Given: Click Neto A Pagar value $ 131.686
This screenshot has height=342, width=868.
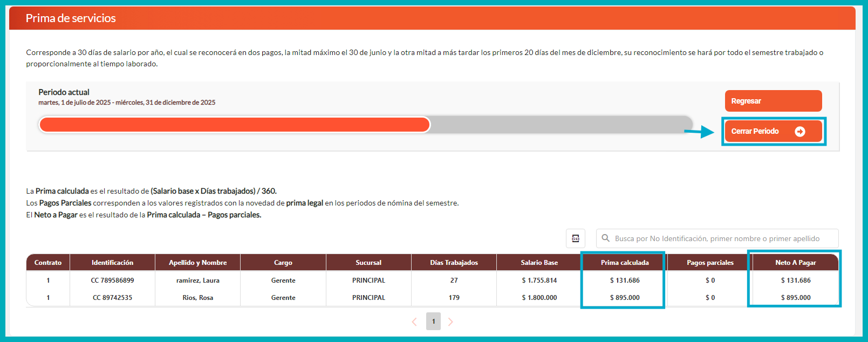Looking at the screenshot, I should [796, 281].
